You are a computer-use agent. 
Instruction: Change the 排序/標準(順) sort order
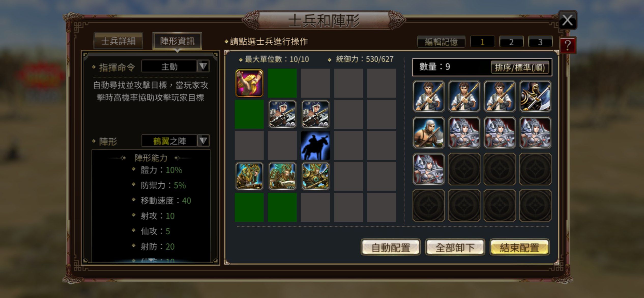point(520,67)
